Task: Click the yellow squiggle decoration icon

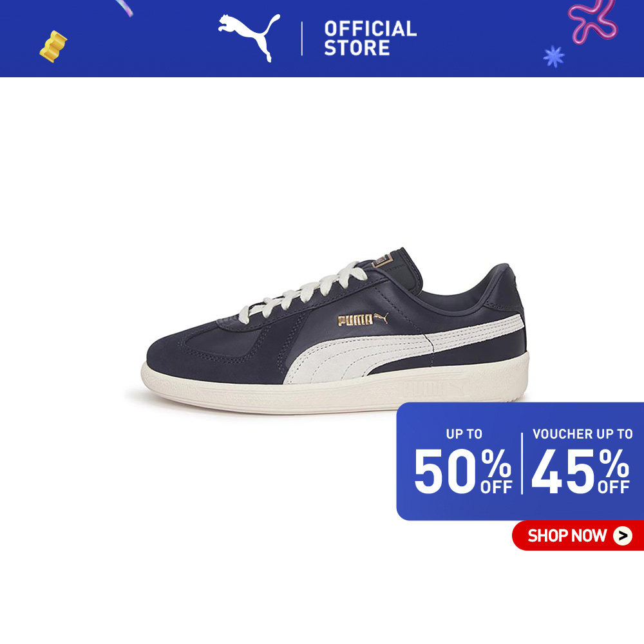Action: (x=53, y=46)
